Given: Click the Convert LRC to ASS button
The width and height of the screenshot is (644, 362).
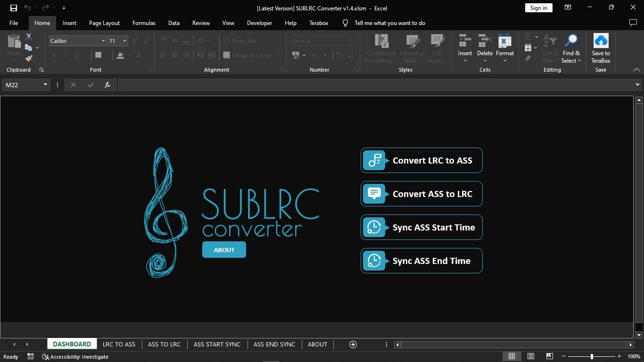Looking at the screenshot, I should [x=421, y=160].
